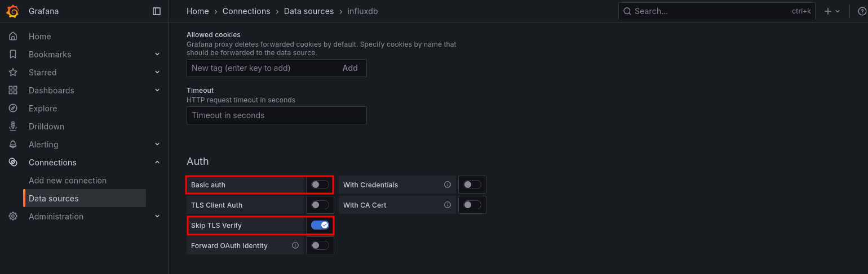
Task: Open Add new connection menu item
Action: tap(68, 181)
